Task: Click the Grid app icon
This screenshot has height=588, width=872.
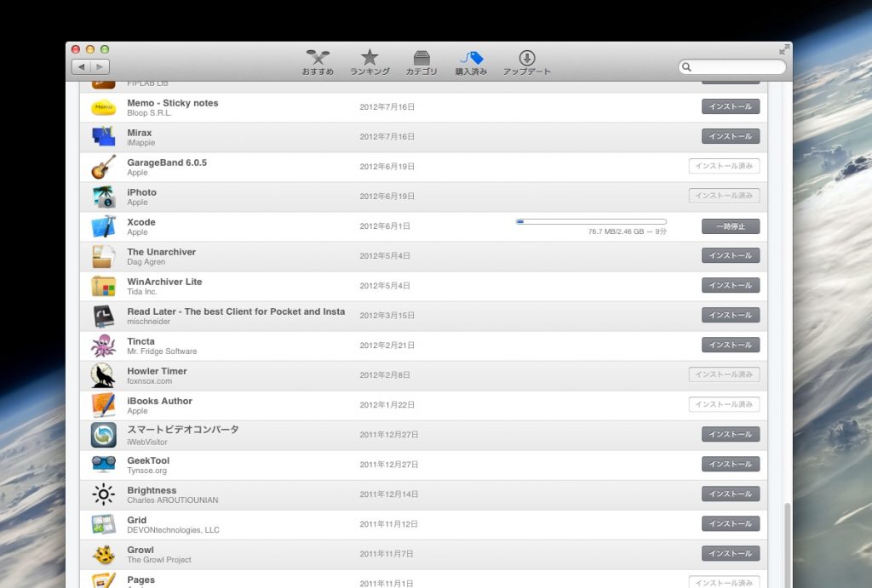Action: (x=103, y=524)
